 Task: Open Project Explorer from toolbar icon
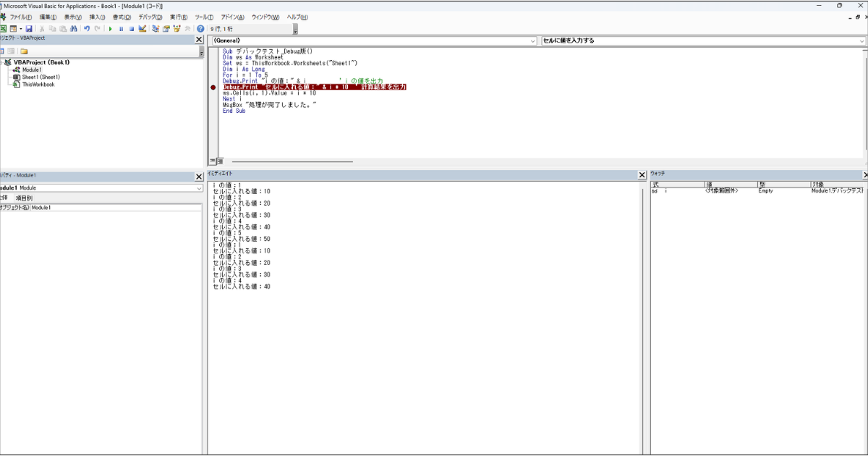tap(156, 29)
